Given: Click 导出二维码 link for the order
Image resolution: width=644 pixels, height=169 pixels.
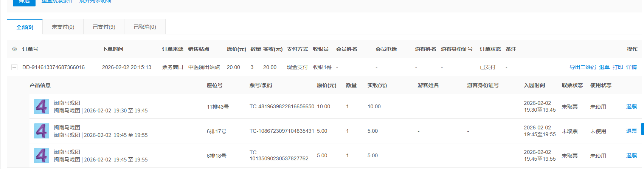Looking at the screenshot, I should (x=583, y=67).
